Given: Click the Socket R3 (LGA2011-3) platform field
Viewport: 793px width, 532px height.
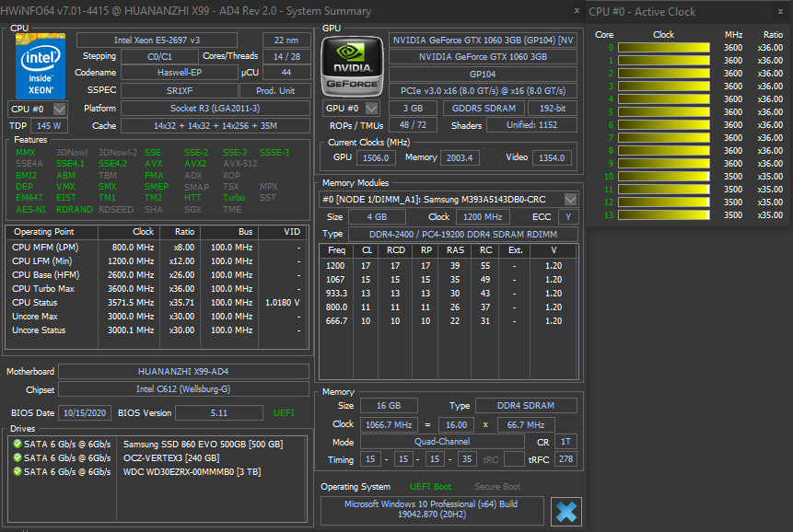Looking at the screenshot, I should point(215,108).
